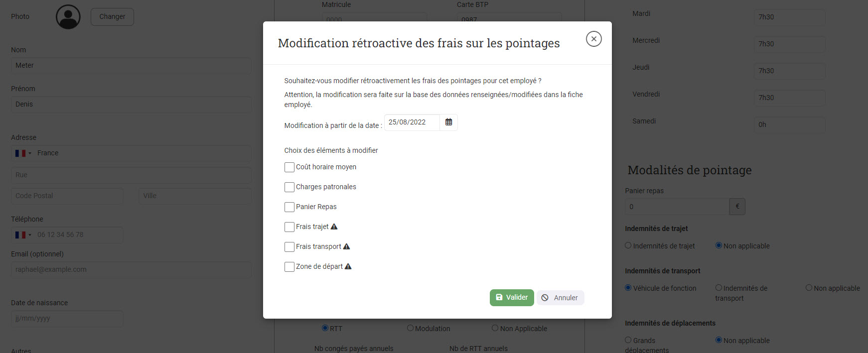Check the Coût horaire moyen checkbox

click(x=289, y=167)
